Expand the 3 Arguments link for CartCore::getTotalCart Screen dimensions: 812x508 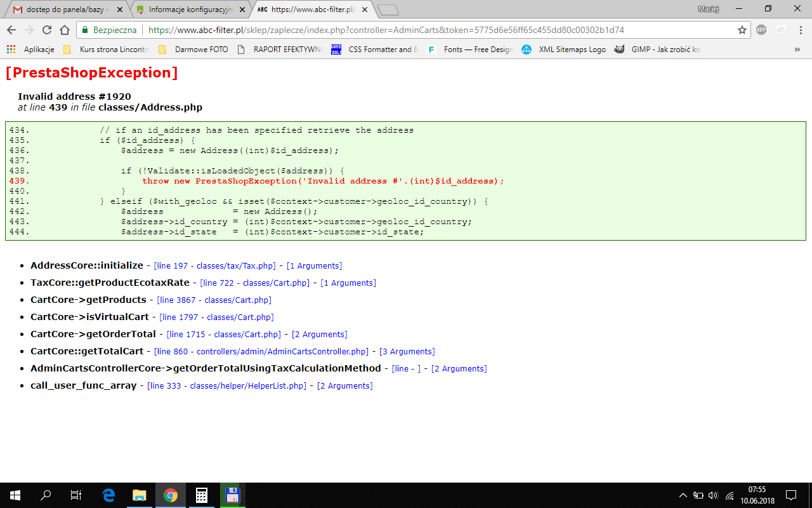tap(407, 352)
